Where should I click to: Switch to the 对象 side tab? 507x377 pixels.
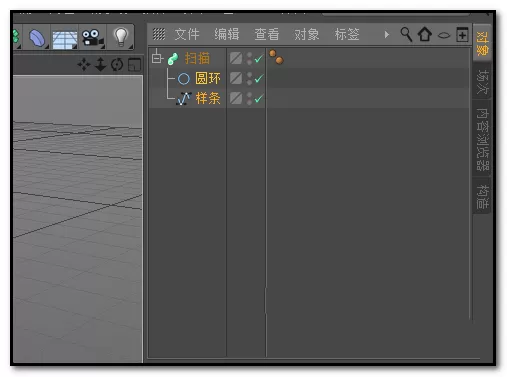(482, 43)
